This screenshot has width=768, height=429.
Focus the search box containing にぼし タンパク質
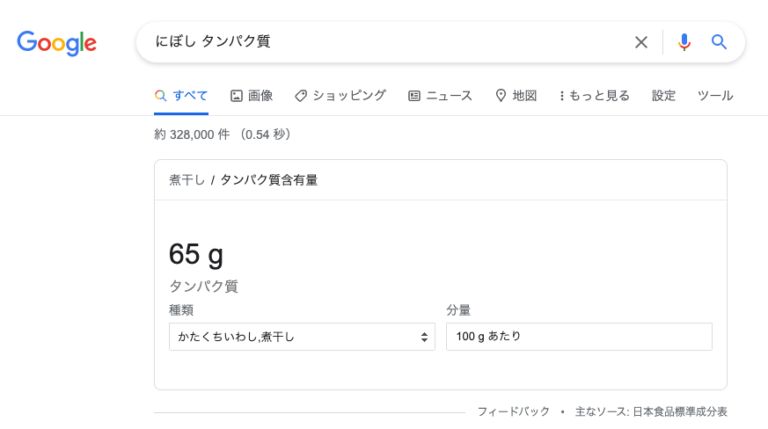pyautogui.click(x=390, y=42)
